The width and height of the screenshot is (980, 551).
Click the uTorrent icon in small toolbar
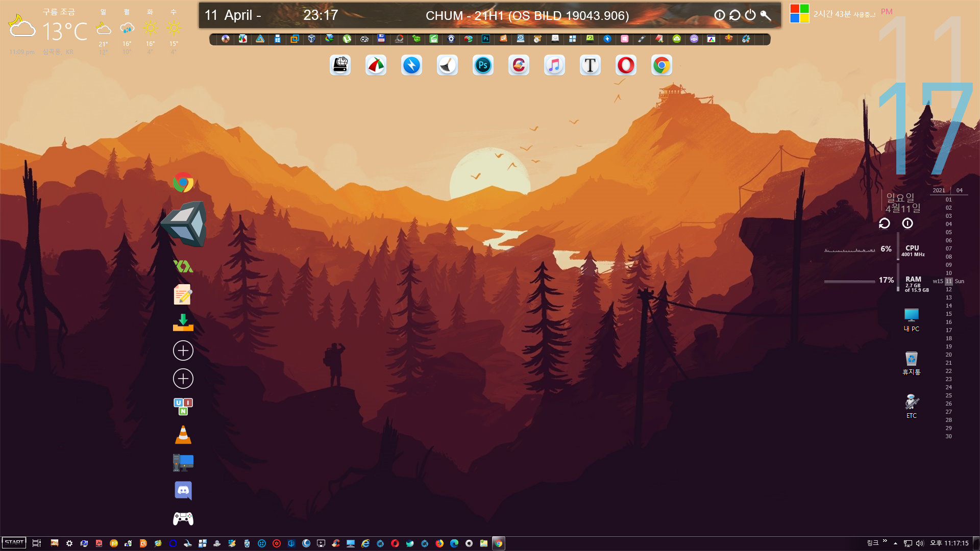coord(347,39)
